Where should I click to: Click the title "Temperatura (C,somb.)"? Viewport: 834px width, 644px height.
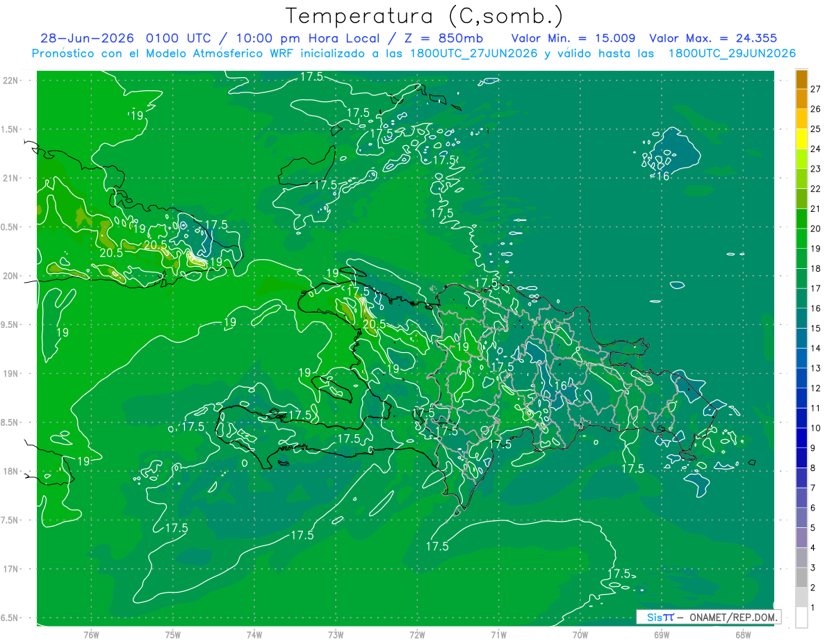(x=424, y=17)
